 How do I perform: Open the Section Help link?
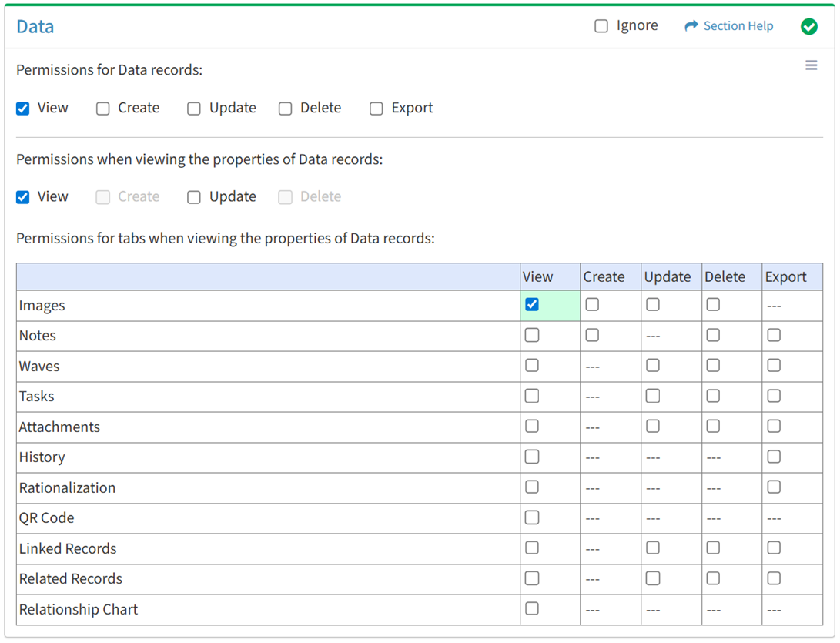[738, 26]
